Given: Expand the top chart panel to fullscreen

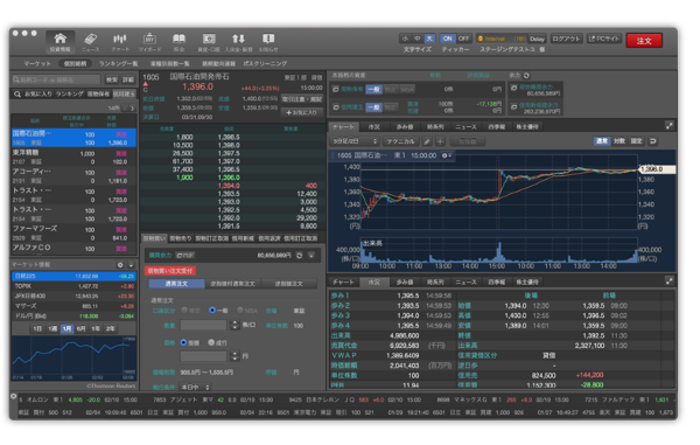Looking at the screenshot, I should [669, 126].
